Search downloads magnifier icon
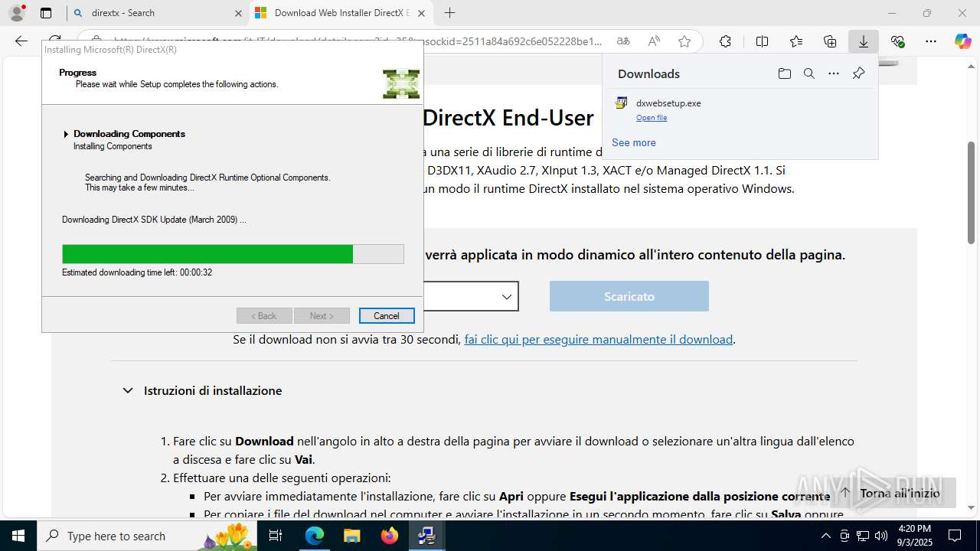Image resolution: width=980 pixels, height=551 pixels. point(808,73)
